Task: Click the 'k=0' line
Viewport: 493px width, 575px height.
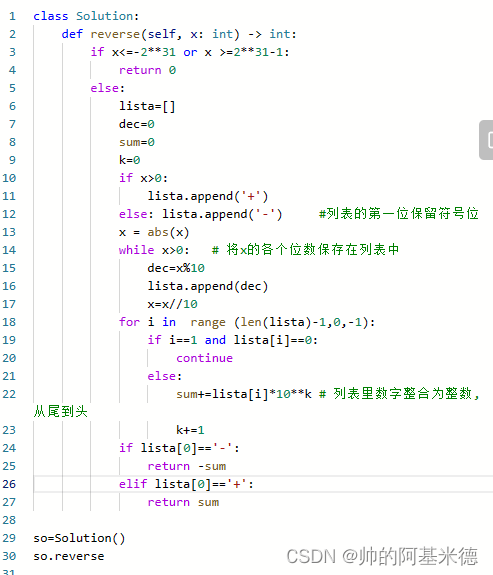Action: (x=129, y=160)
